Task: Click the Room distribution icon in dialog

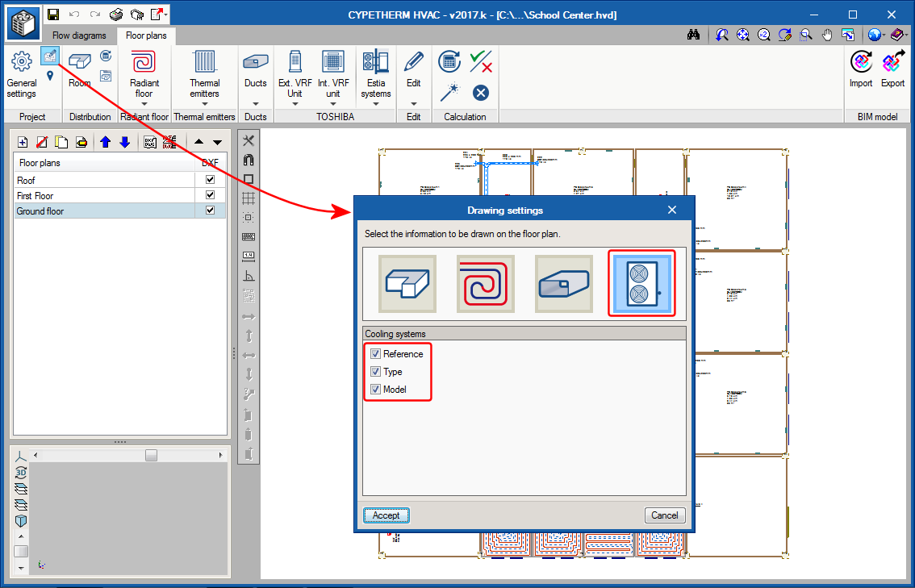Action: [407, 284]
